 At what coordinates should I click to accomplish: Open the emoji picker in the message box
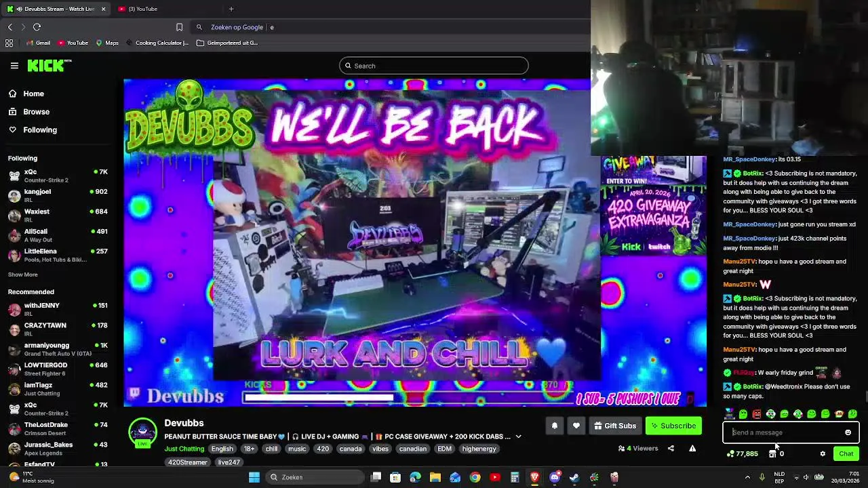[x=848, y=432]
